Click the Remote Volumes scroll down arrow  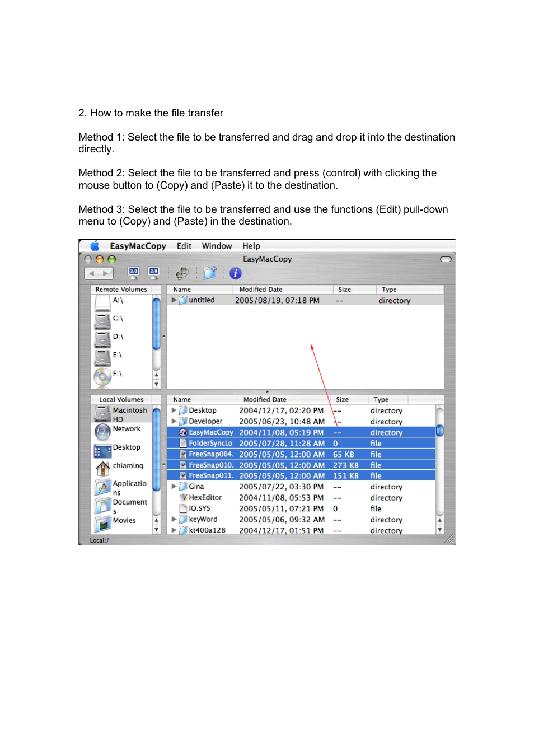156,384
